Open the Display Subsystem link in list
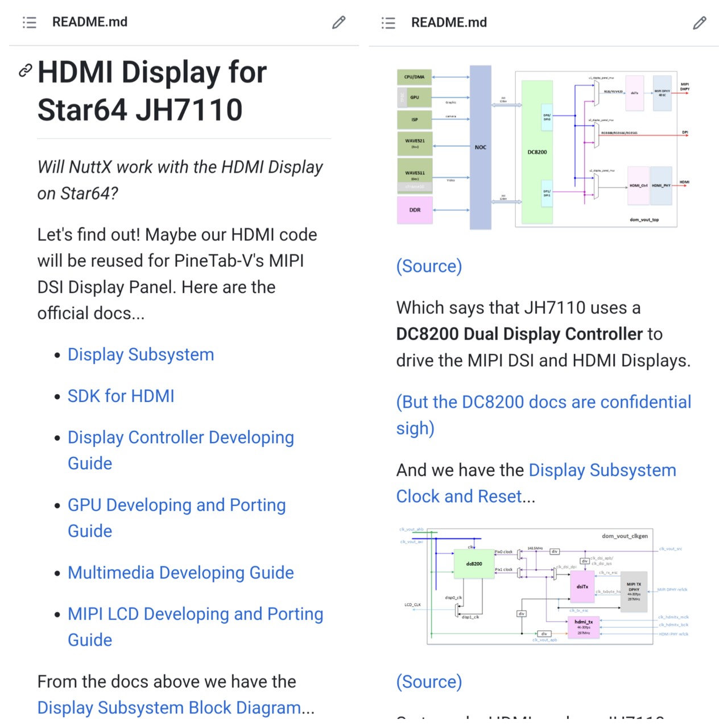The height and width of the screenshot is (728, 728). click(140, 354)
